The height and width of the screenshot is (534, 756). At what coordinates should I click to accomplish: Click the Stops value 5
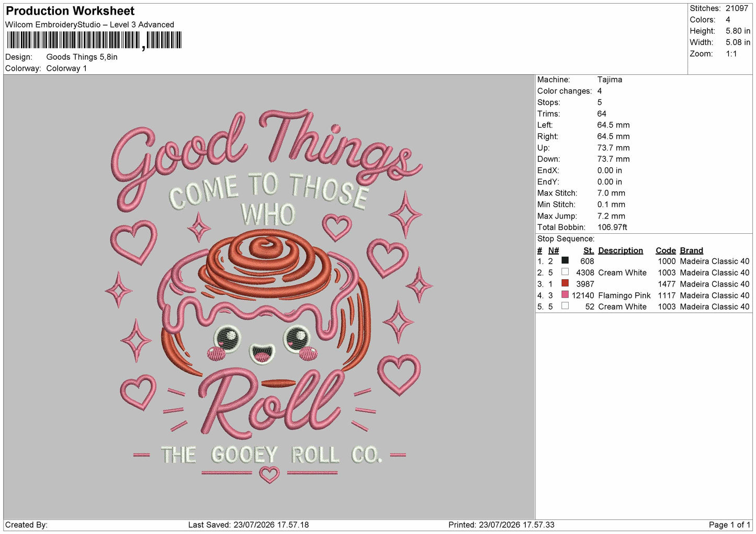600,103
